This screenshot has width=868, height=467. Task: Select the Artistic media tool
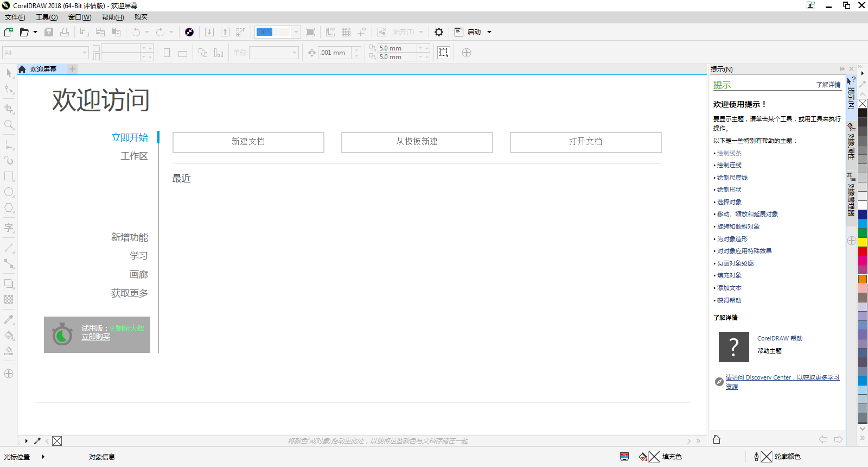point(9,160)
